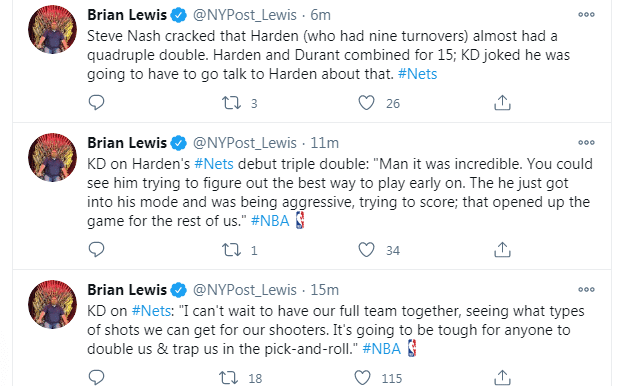Retweet the tweet with 18 retweets
This screenshot has width=634, height=386.
point(228,378)
